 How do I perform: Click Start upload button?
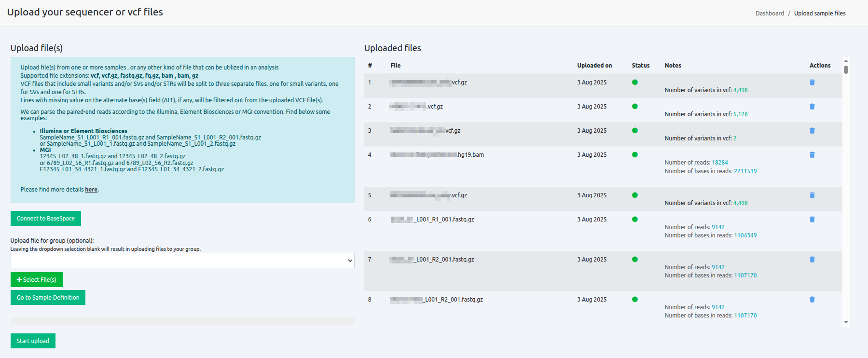coord(33,341)
